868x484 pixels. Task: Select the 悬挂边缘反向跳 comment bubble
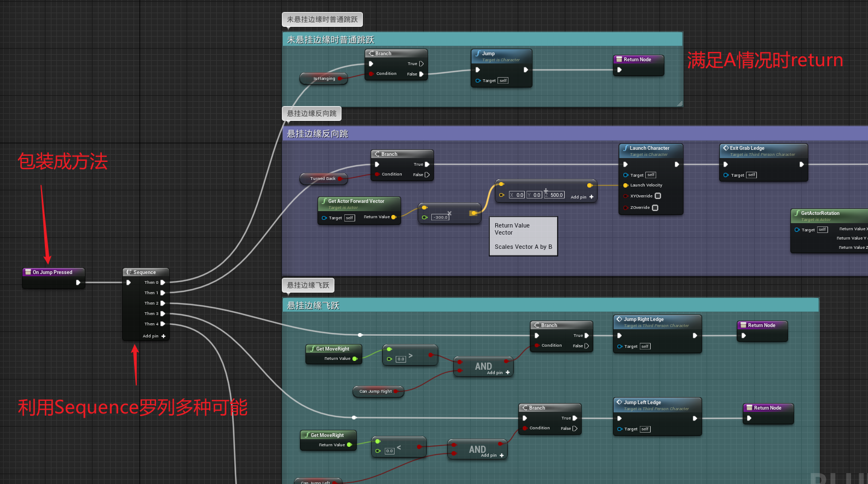312,114
